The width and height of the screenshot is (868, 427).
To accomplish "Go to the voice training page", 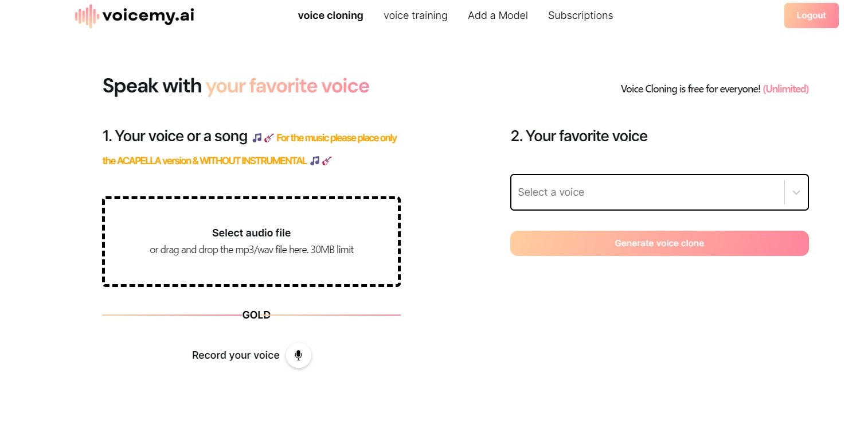I will [x=416, y=15].
